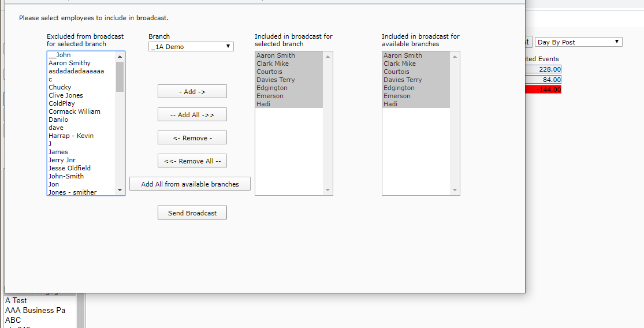Select AAA Business Pa in the background list
The width and height of the screenshot is (644, 328).
pos(35,310)
